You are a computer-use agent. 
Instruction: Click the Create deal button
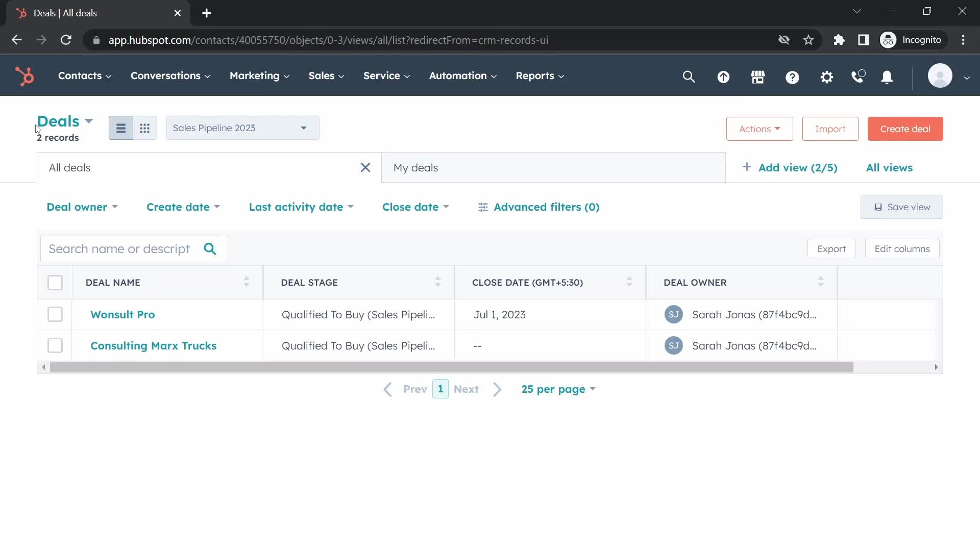[x=905, y=129]
